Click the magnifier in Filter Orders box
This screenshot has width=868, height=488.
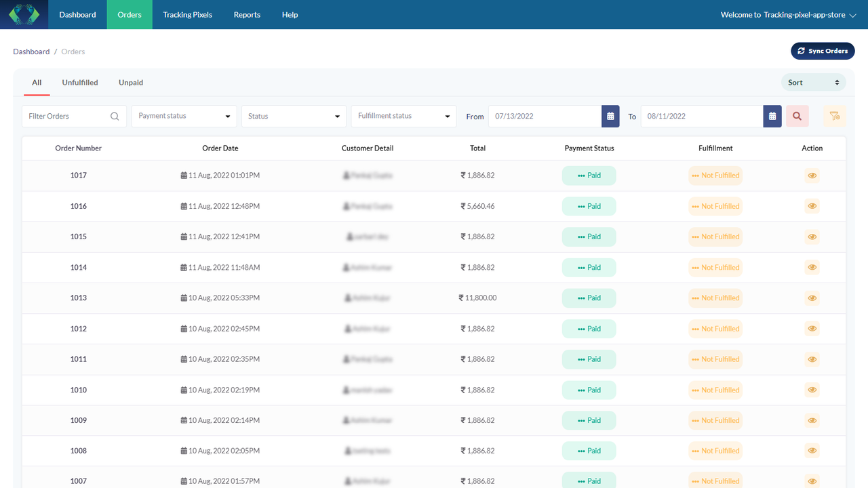pyautogui.click(x=115, y=116)
